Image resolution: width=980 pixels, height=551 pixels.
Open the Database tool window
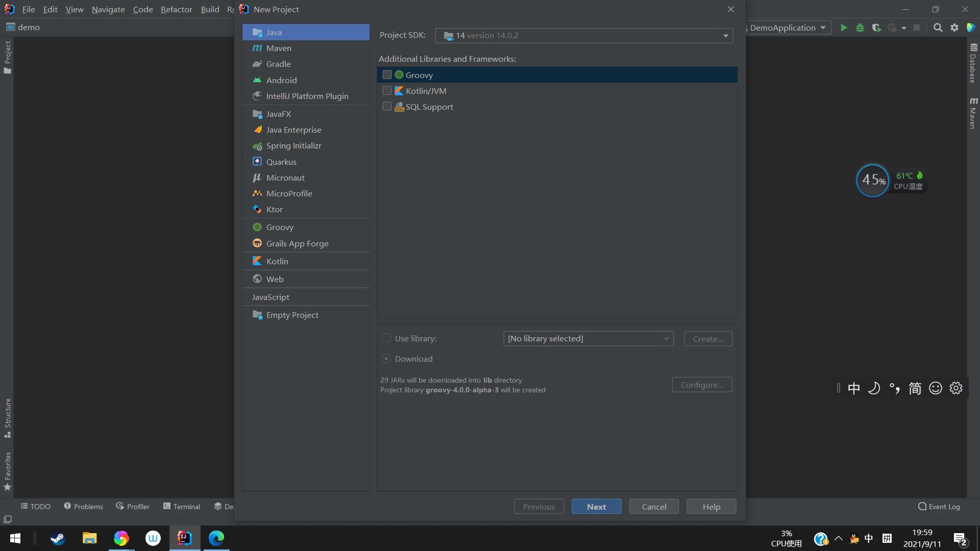[973, 63]
